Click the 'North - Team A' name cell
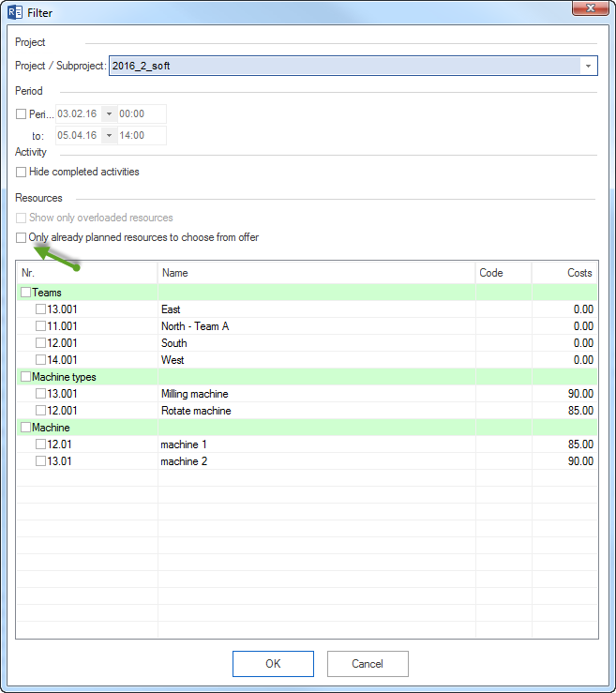 click(x=316, y=326)
